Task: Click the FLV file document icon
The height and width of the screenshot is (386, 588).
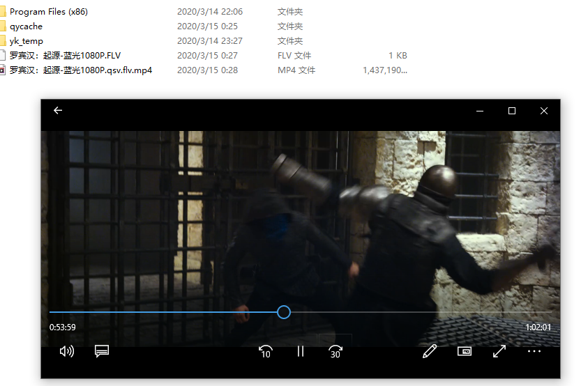Action: pyautogui.click(x=3, y=56)
